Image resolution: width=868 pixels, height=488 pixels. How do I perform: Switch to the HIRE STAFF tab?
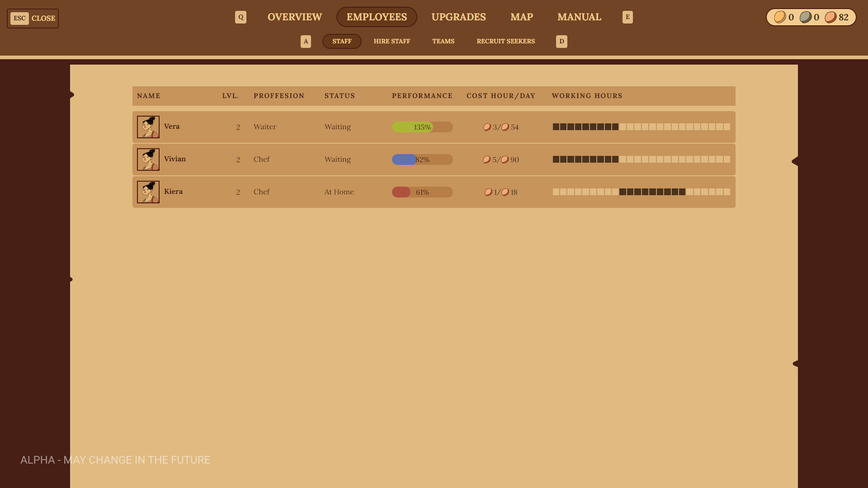392,41
